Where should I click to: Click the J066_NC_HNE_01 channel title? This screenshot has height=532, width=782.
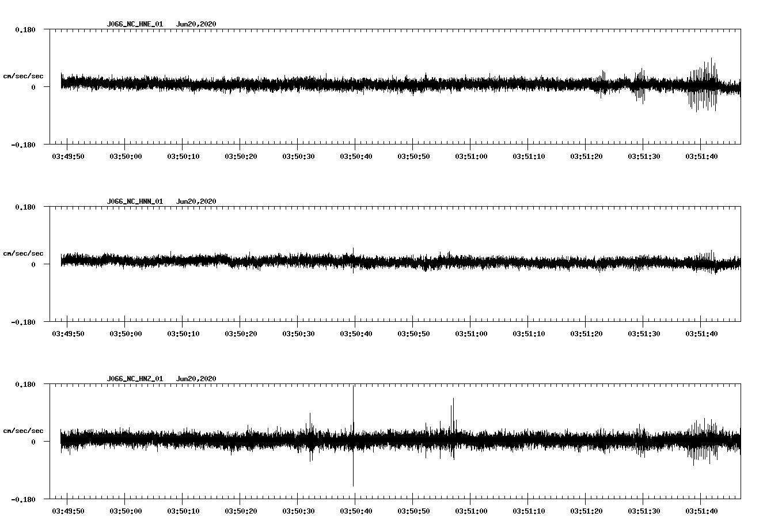(135, 24)
